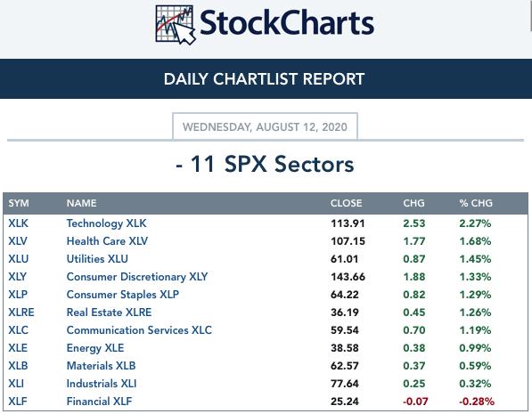This screenshot has width=532, height=414.
Task: Open the XLB symbol link
Action: click(x=18, y=366)
